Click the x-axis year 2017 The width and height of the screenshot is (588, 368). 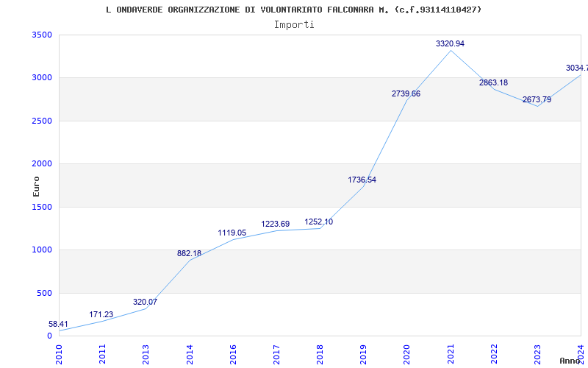pos(276,355)
